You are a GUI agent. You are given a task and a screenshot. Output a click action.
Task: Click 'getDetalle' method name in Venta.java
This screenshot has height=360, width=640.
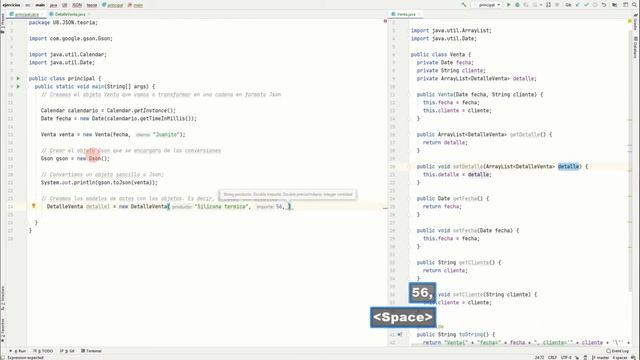tap(525, 134)
